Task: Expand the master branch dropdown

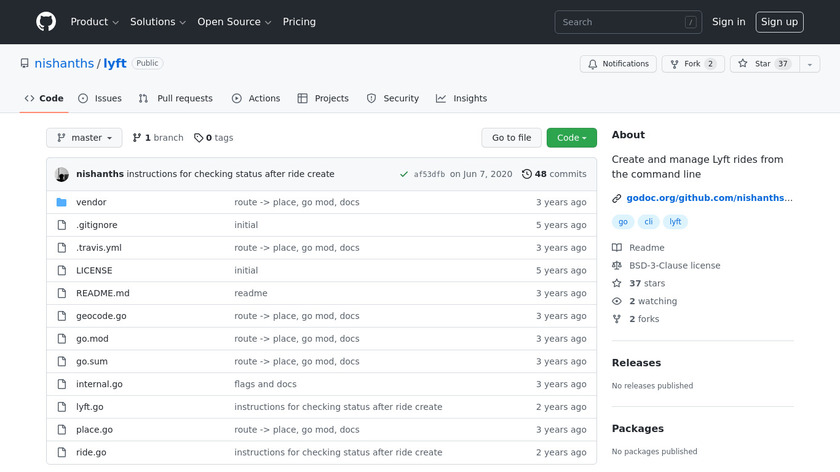Action: (84, 138)
